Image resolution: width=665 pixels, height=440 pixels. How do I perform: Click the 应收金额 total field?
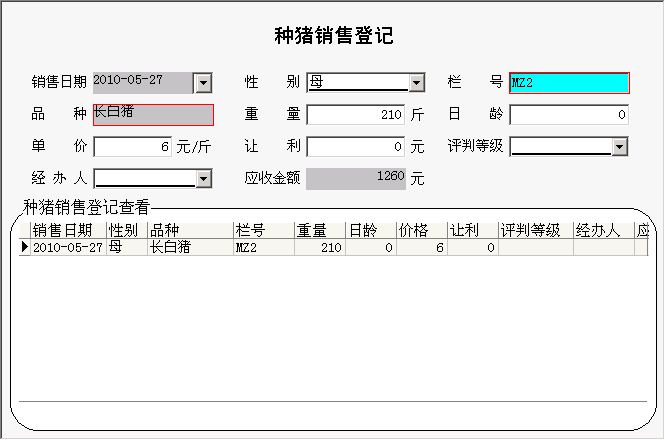[356, 178]
